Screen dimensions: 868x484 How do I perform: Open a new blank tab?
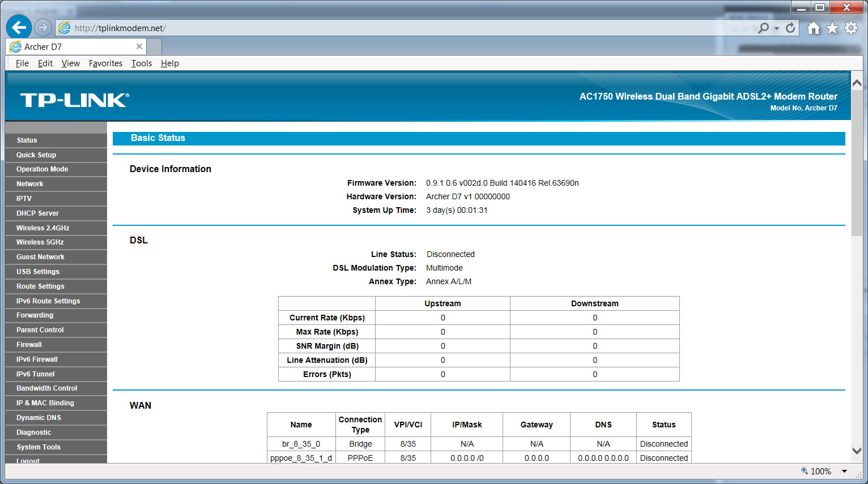[x=154, y=46]
